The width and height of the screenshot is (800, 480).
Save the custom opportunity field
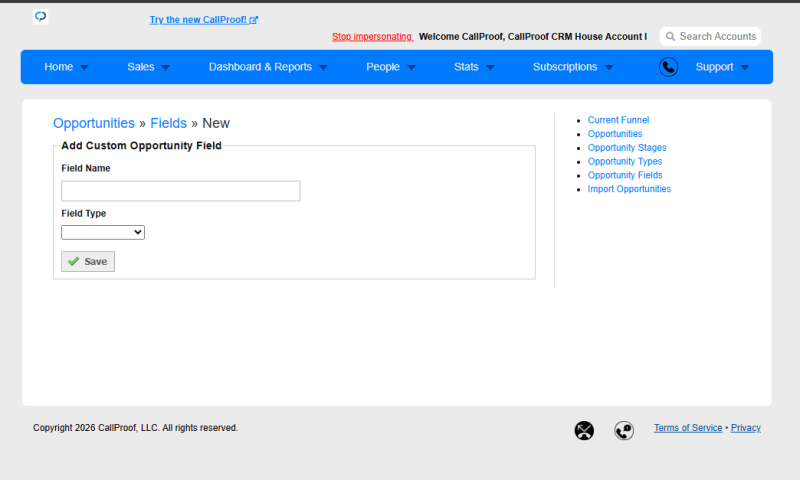(88, 261)
